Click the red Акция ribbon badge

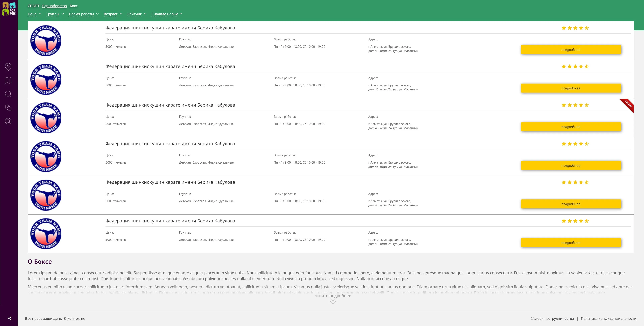(x=628, y=104)
